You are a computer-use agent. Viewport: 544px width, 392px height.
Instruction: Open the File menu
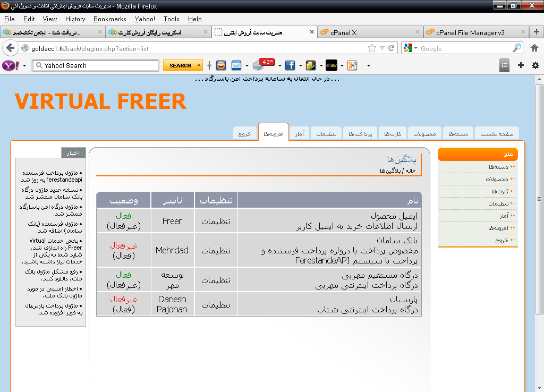tap(10, 19)
